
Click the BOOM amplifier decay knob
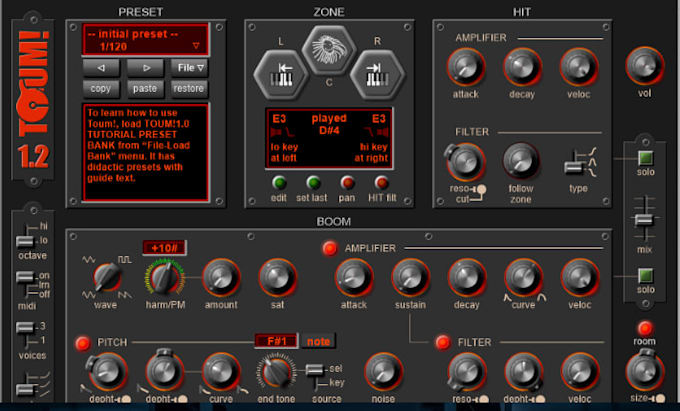pos(467,278)
